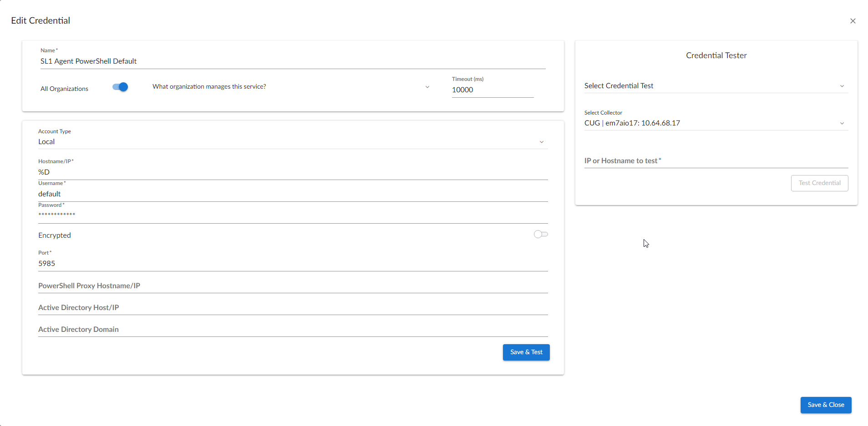This screenshot has width=868, height=426.
Task: Select the Password field
Action: [x=293, y=215]
